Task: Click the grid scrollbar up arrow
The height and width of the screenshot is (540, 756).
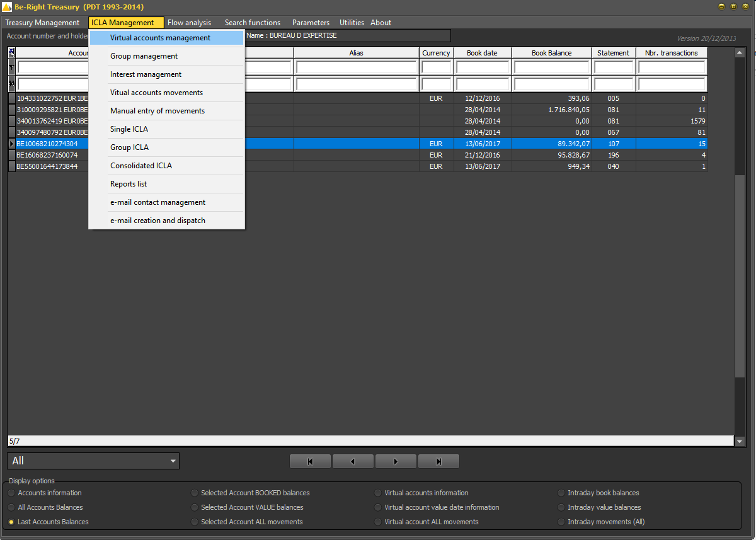Action: (740, 53)
